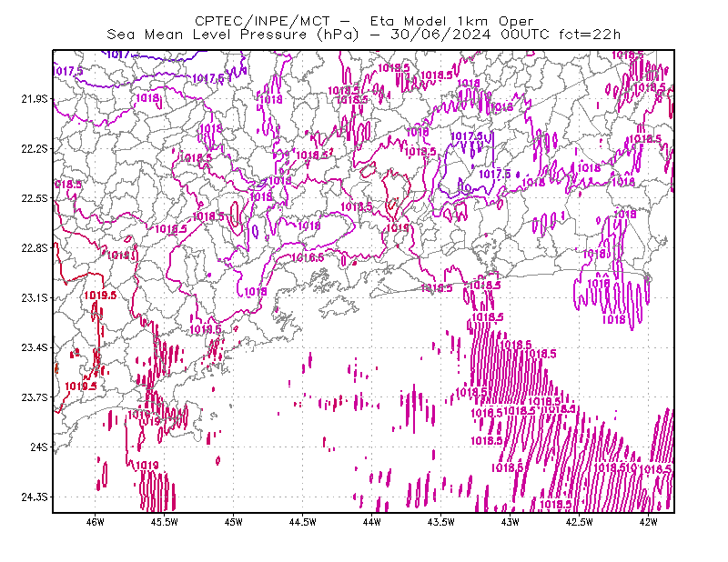Select the 23.4S latitude axis label
This screenshot has height=562, width=728.
[35, 347]
